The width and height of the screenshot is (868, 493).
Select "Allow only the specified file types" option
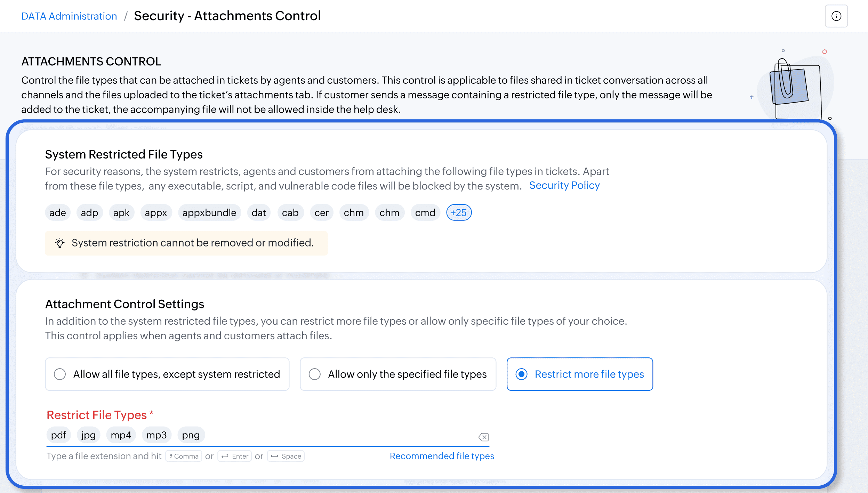[x=314, y=374]
